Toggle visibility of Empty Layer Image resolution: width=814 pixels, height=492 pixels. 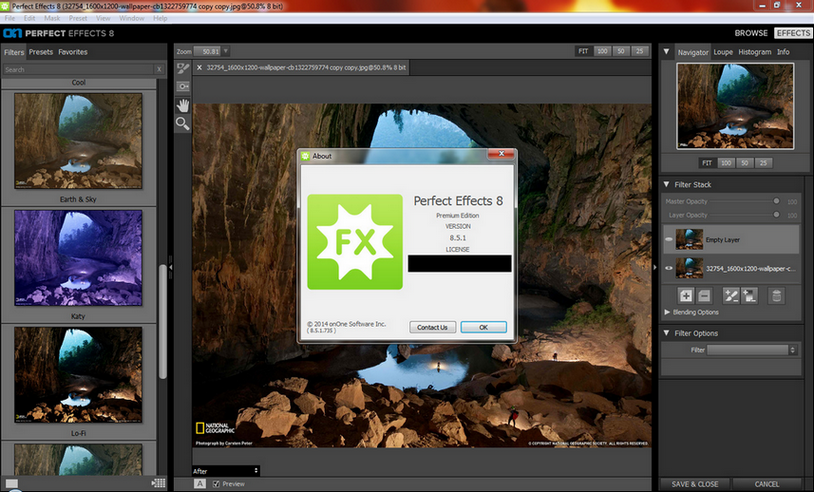click(x=669, y=239)
